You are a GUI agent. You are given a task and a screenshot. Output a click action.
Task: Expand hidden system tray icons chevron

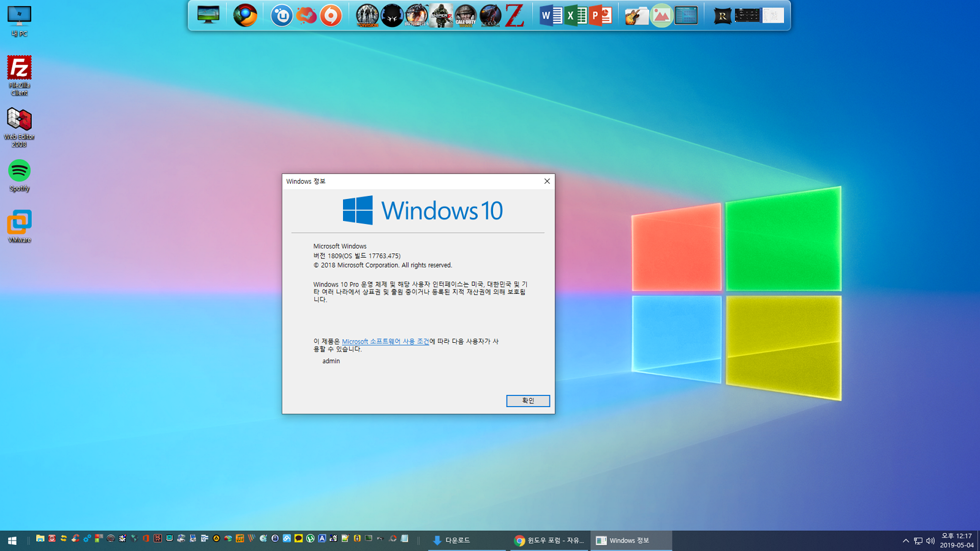(x=906, y=541)
